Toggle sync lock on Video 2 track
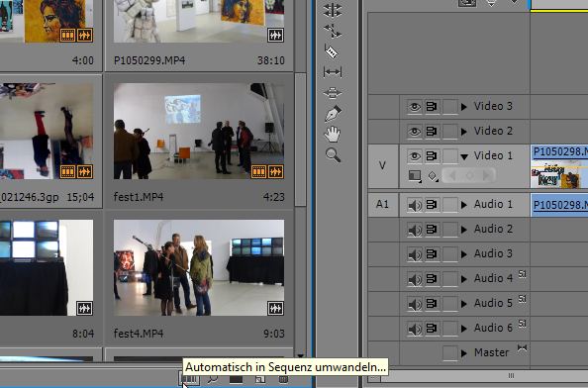This screenshot has height=388, width=588. click(x=432, y=132)
